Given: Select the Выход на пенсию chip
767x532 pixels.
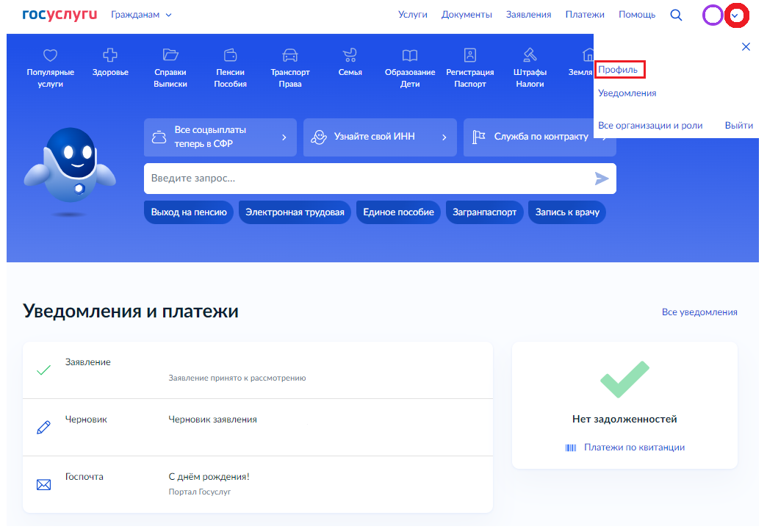Looking at the screenshot, I should [189, 212].
